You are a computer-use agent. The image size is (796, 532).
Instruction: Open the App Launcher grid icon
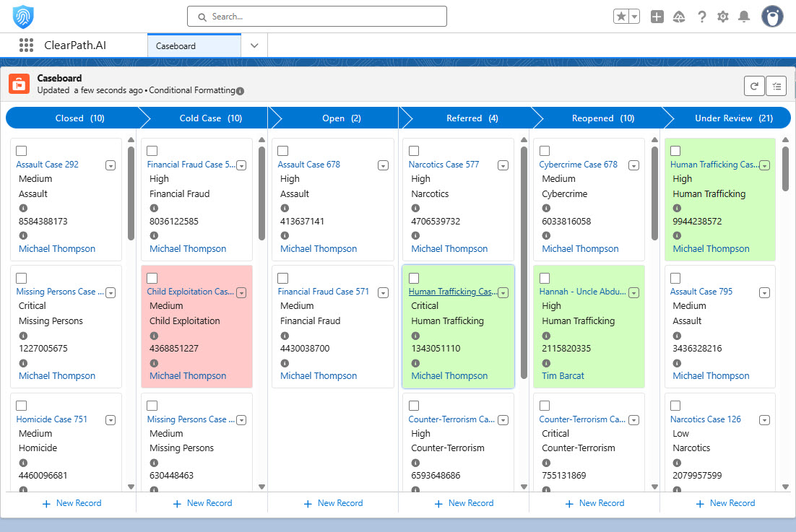pyautogui.click(x=27, y=45)
